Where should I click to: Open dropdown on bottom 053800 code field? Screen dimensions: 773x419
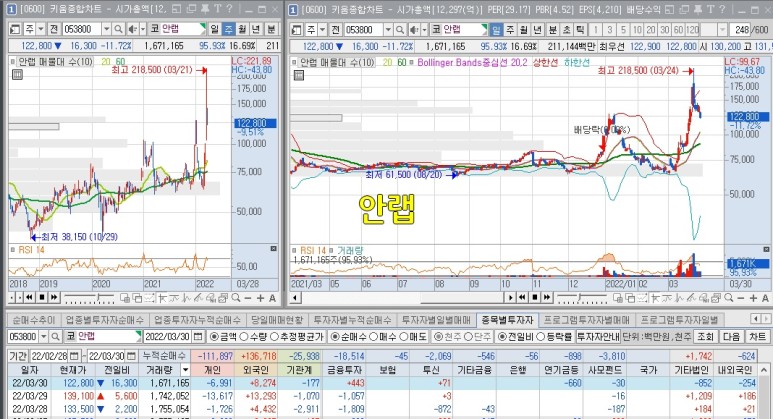43,337
